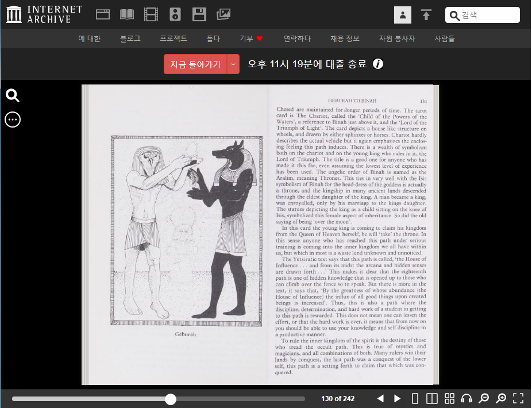Image resolution: width=532 pixels, height=408 pixels.
Task: Open the Software floppy disk icon
Action: point(199,14)
